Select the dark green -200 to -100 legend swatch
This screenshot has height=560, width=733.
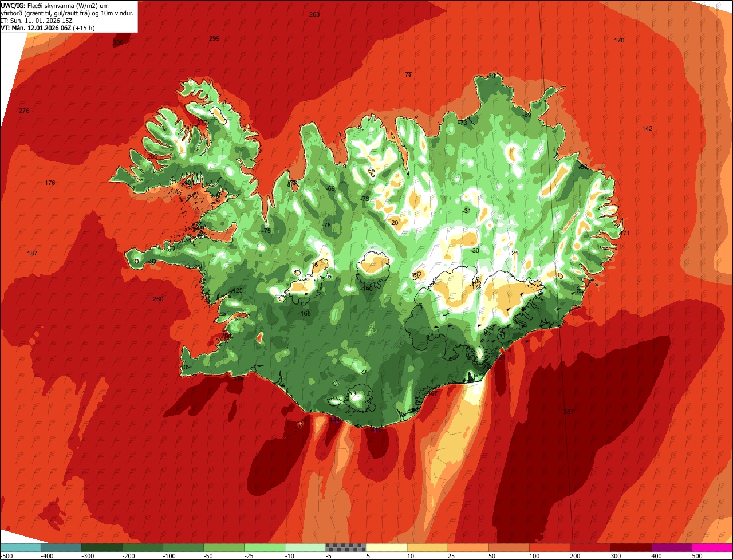[143, 547]
